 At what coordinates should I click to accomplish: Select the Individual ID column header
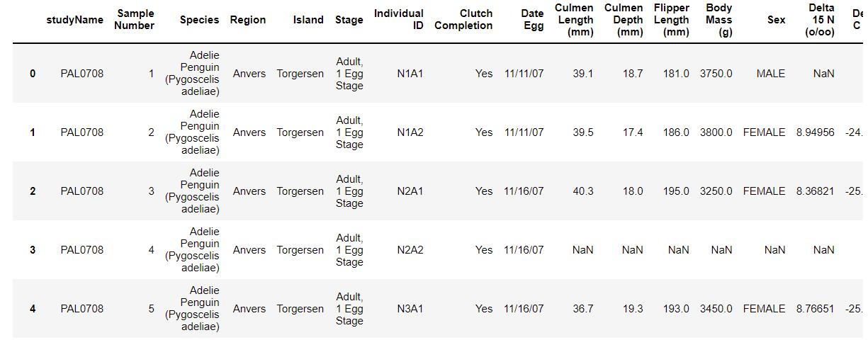point(398,20)
